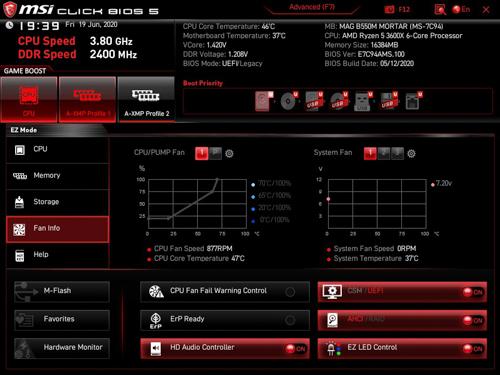This screenshot has height=375, width=500.
Task: Open the search magnifier icon
Action: tap(440, 10)
